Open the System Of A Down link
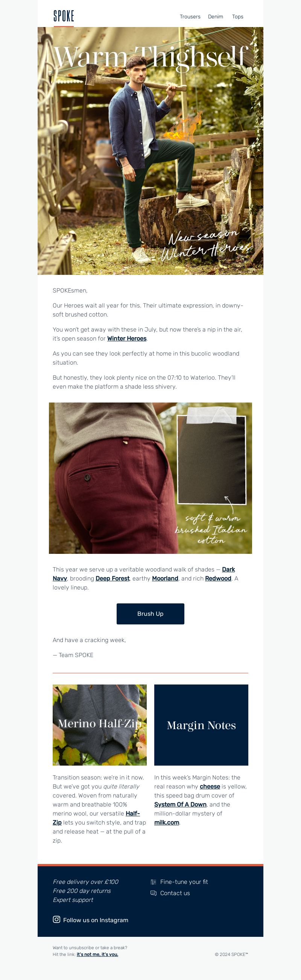The height and width of the screenshot is (980, 301). pyautogui.click(x=180, y=805)
